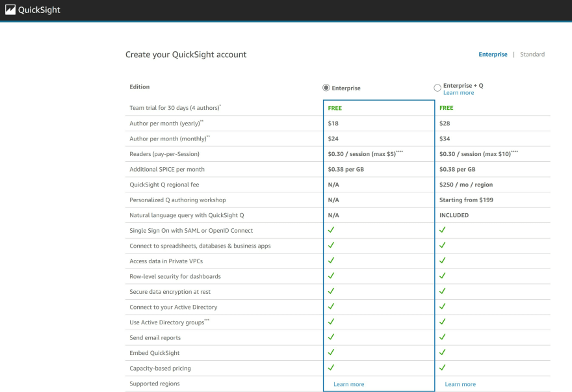Click QuickSight Q regional fee label

point(164,185)
